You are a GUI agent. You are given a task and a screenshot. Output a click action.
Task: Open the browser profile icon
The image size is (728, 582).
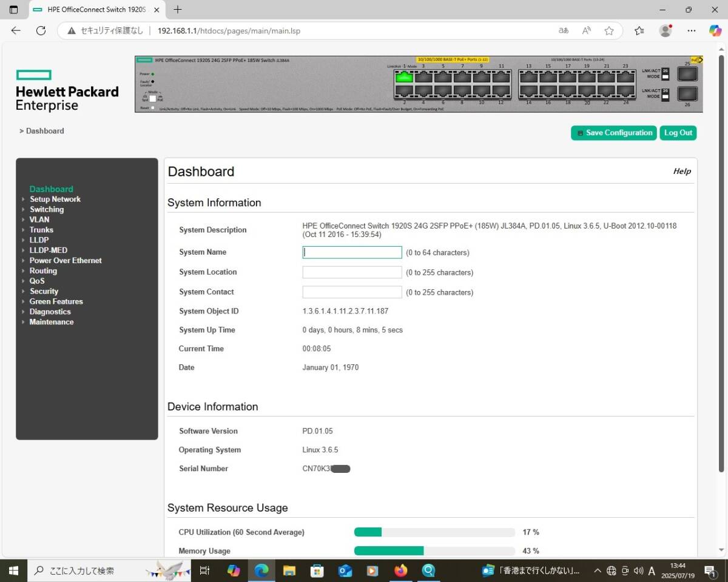[x=666, y=31]
